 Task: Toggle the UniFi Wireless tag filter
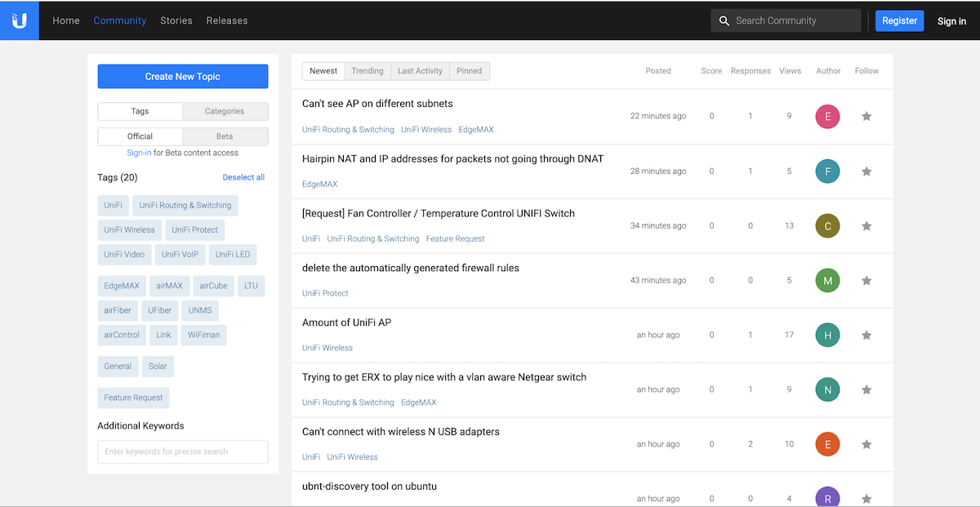(129, 230)
